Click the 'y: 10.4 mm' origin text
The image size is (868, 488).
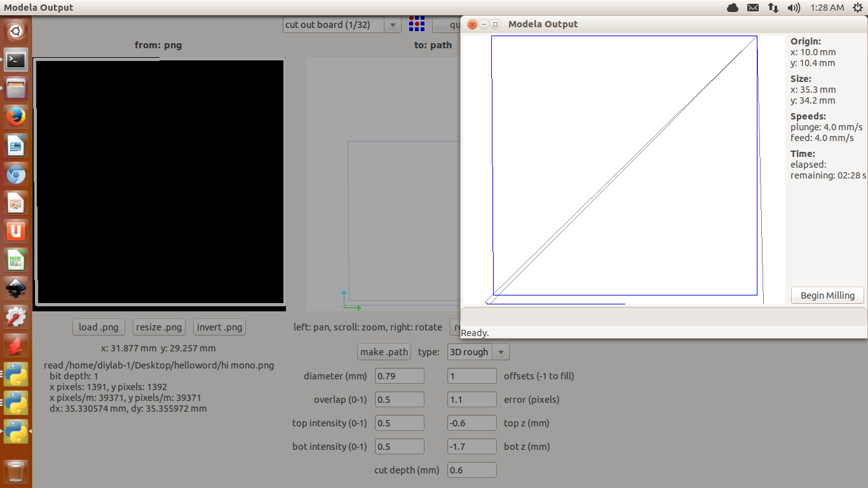point(813,63)
